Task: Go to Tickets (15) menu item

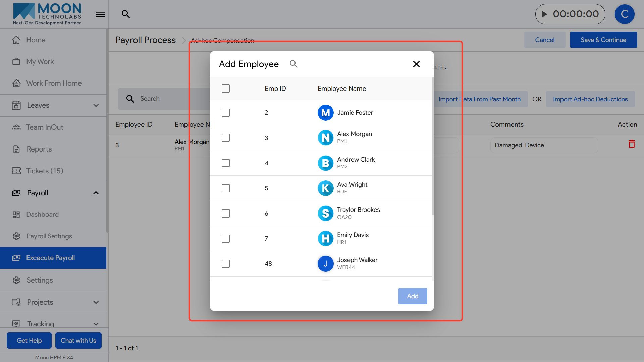Action: click(45, 171)
